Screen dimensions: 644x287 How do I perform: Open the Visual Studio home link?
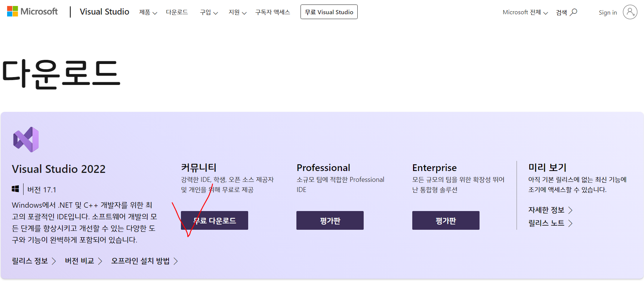coord(104,12)
